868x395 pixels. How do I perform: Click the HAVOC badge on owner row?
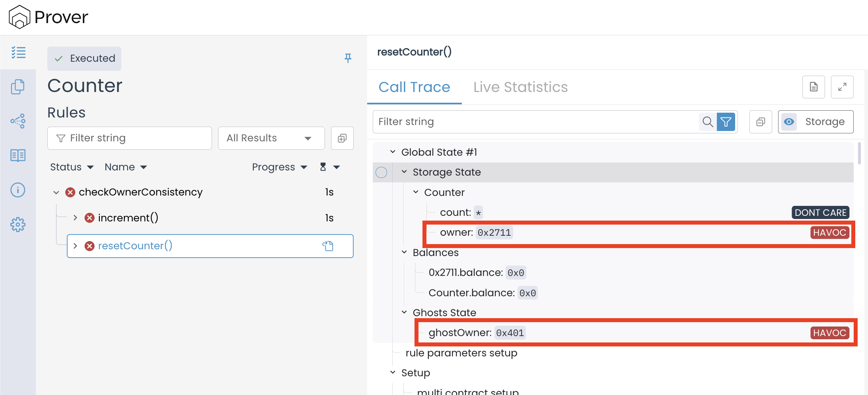(829, 233)
